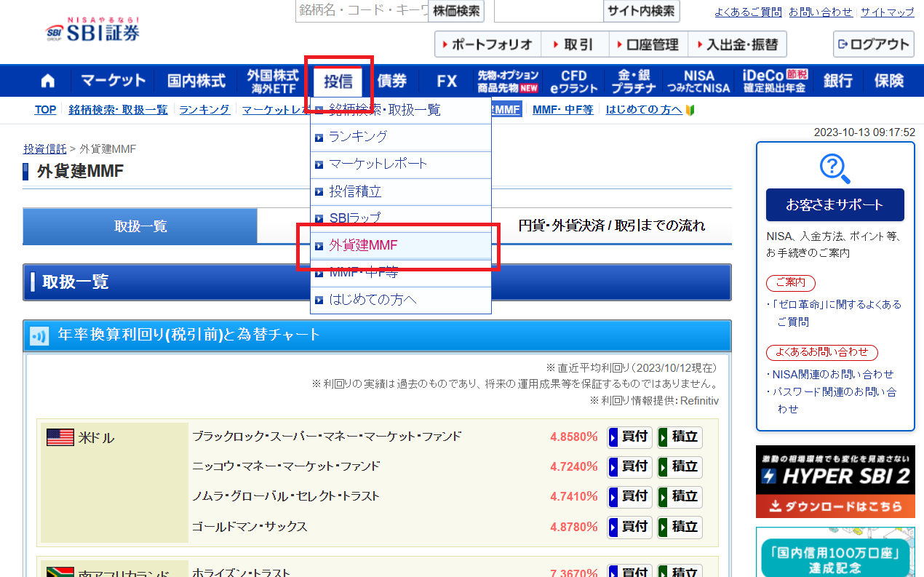Select the home icon in the navigation bar
The image size is (924, 577).
(47, 80)
